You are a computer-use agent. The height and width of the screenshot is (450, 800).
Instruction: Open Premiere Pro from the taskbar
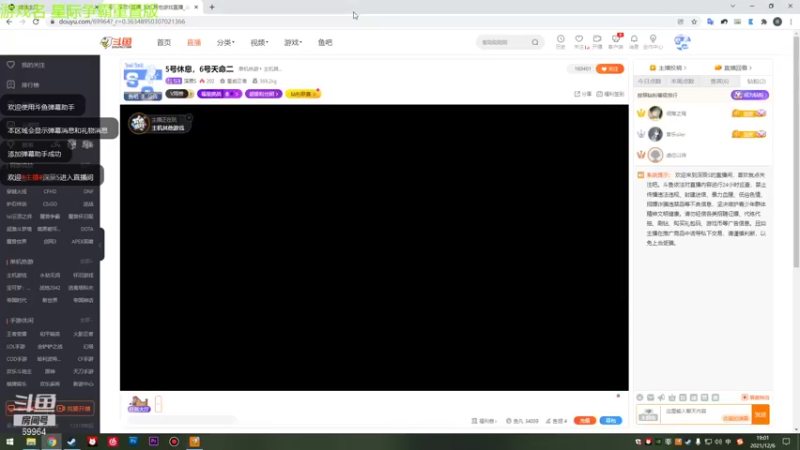tap(154, 442)
